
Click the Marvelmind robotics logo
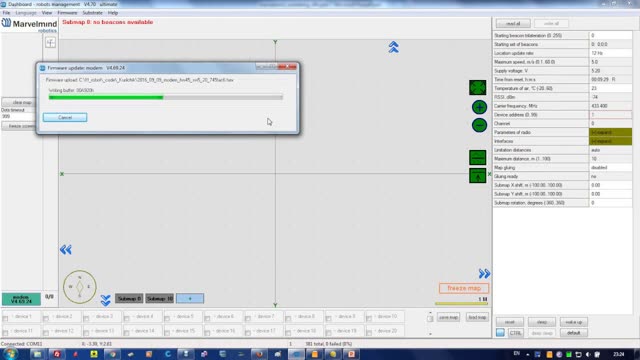29,25
